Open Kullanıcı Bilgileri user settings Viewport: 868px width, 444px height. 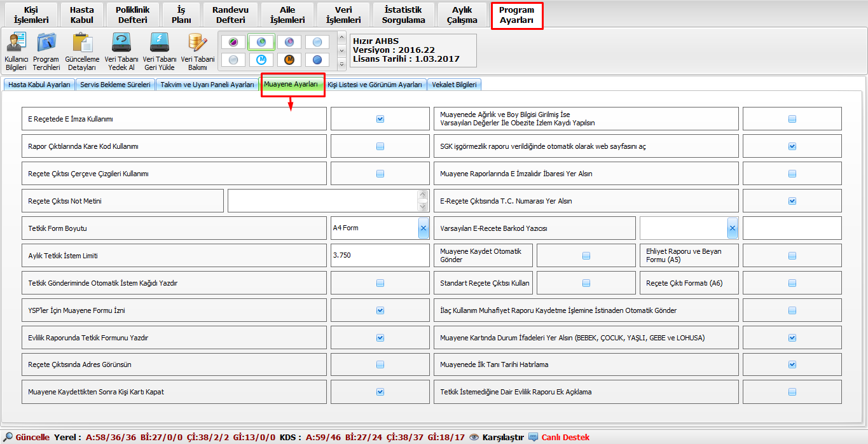click(x=16, y=43)
